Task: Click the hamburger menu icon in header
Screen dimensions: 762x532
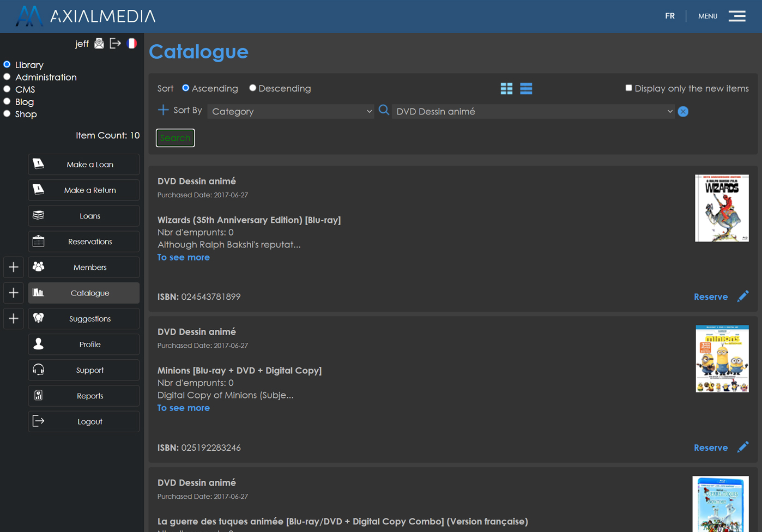Action: (x=737, y=16)
